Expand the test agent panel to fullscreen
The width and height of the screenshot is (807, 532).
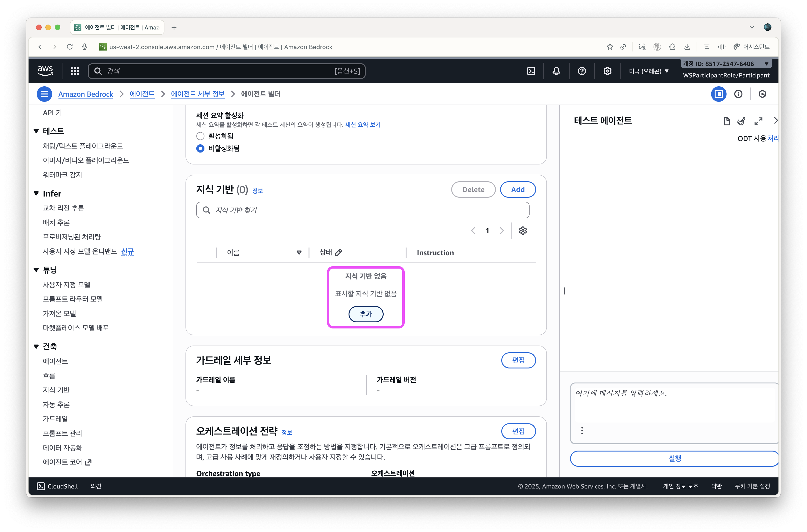(759, 121)
